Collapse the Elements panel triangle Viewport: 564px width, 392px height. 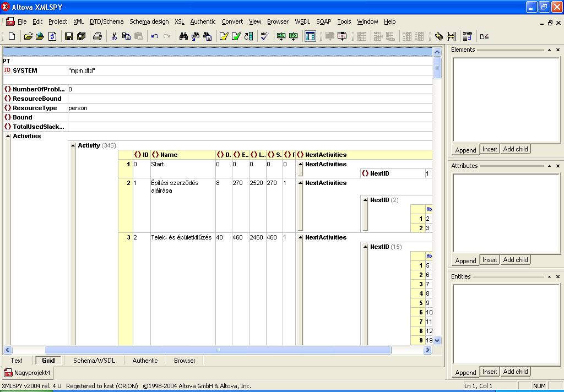pos(549,50)
